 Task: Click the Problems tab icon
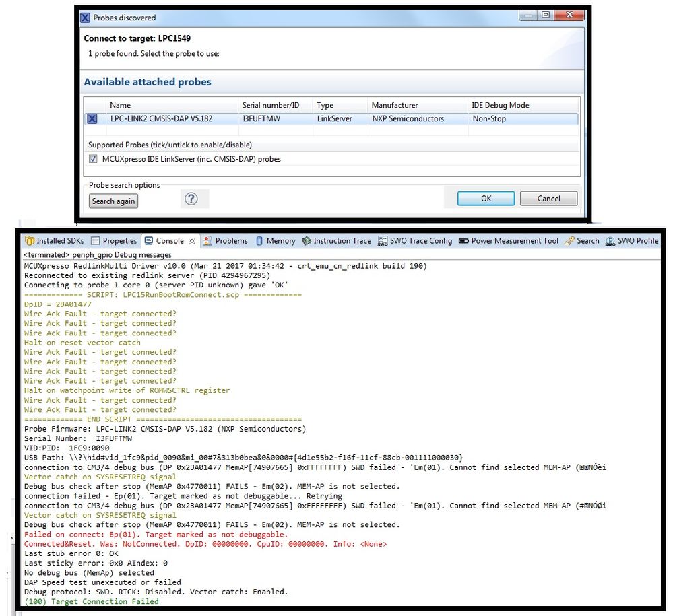pos(207,240)
